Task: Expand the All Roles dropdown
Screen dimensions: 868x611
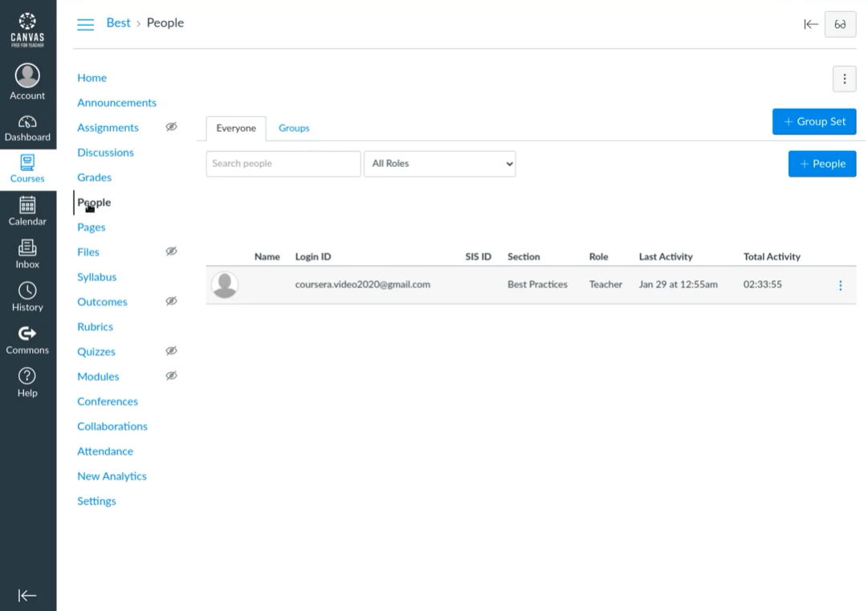Action: click(x=440, y=164)
